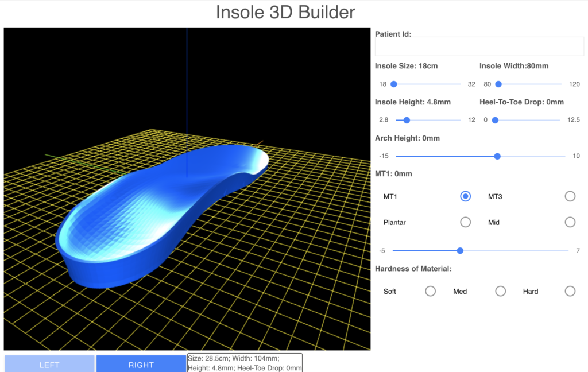
Task: Click the 'MT1: 0mm' label
Action: coord(393,173)
